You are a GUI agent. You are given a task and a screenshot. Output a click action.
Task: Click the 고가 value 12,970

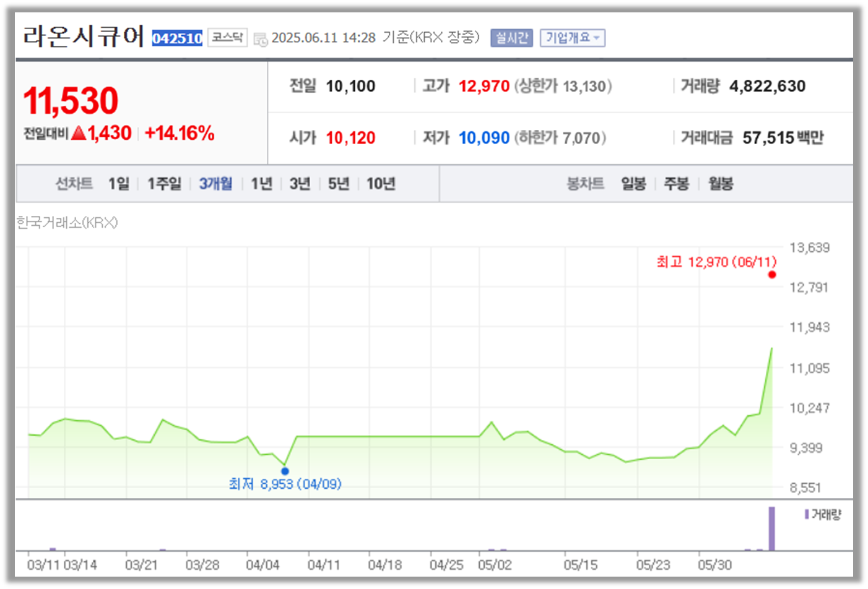click(x=484, y=87)
